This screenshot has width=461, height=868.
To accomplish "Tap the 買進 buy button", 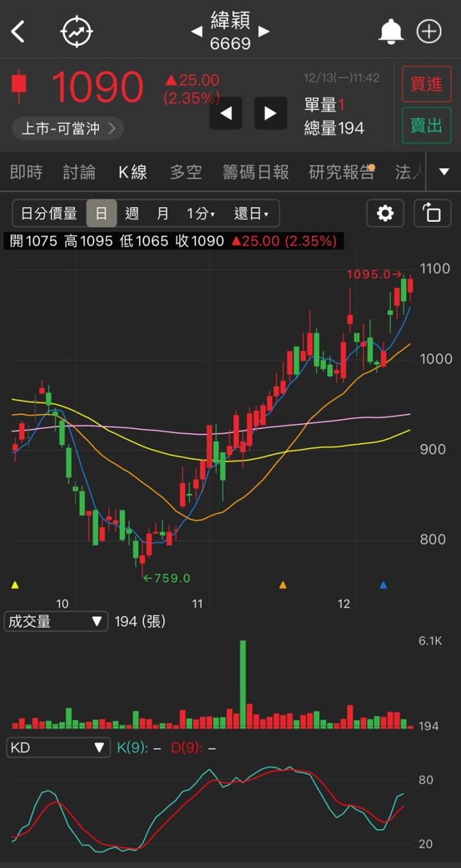I will click(426, 84).
